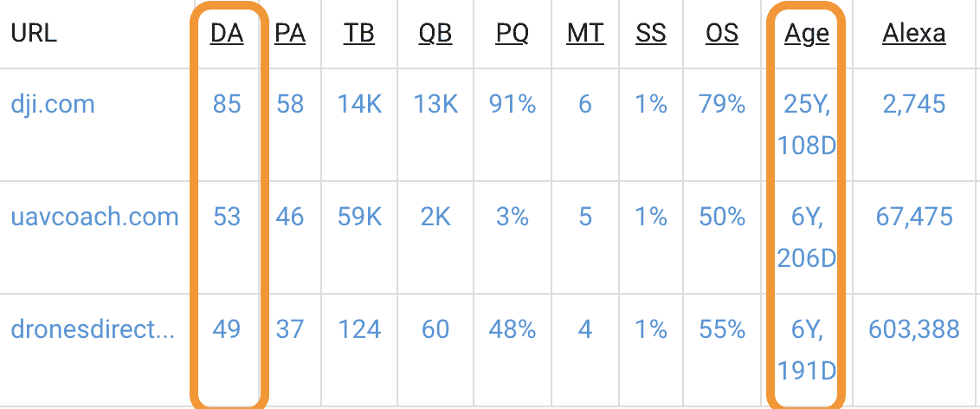This screenshot has height=409, width=980.
Task: Sort table by DA column header
Action: coord(227,34)
